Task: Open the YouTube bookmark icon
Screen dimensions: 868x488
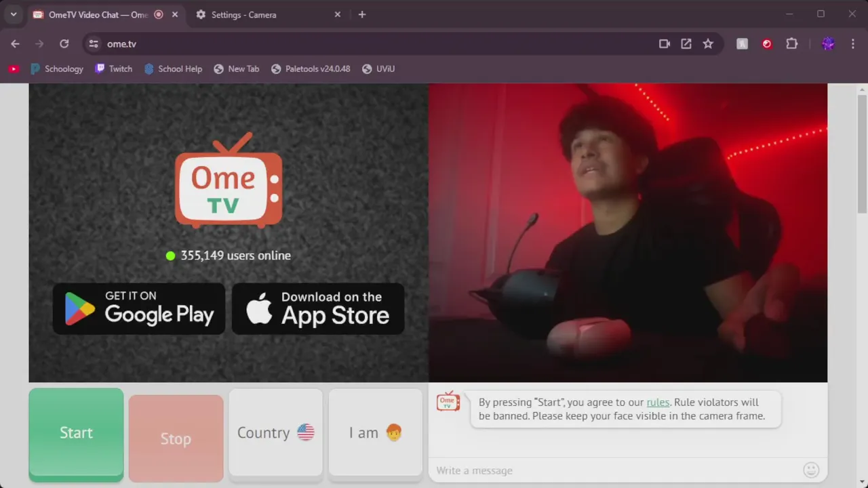Action: [14, 68]
